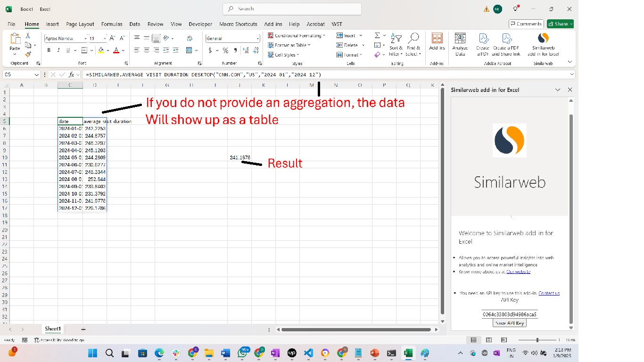Screen dimensions: 644x362
Task: Click the Increase Font Size icon
Action: coord(112,38)
